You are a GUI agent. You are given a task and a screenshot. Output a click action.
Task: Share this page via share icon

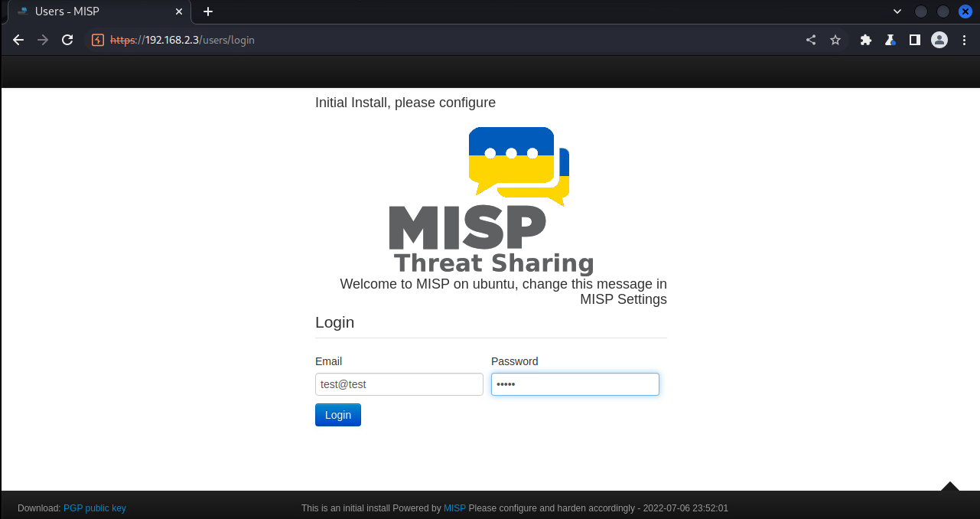click(811, 40)
